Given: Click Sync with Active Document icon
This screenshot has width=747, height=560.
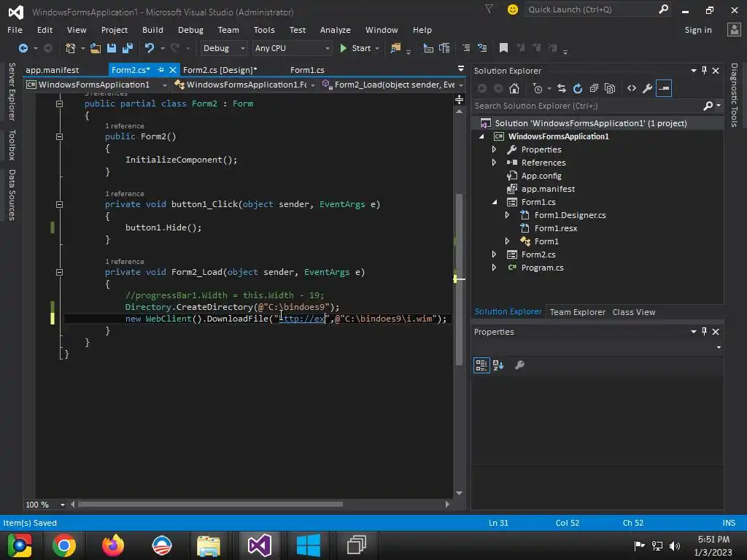Looking at the screenshot, I should (x=562, y=88).
